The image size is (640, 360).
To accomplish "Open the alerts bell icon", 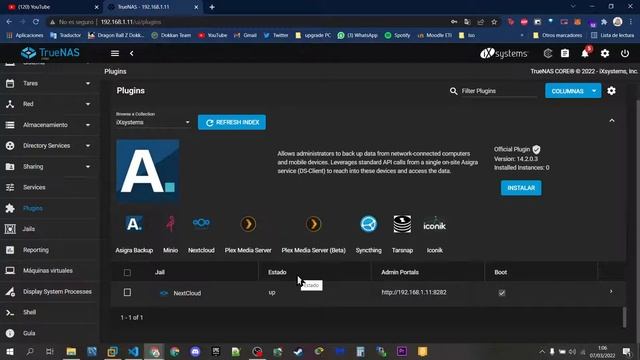I will coord(585,53).
